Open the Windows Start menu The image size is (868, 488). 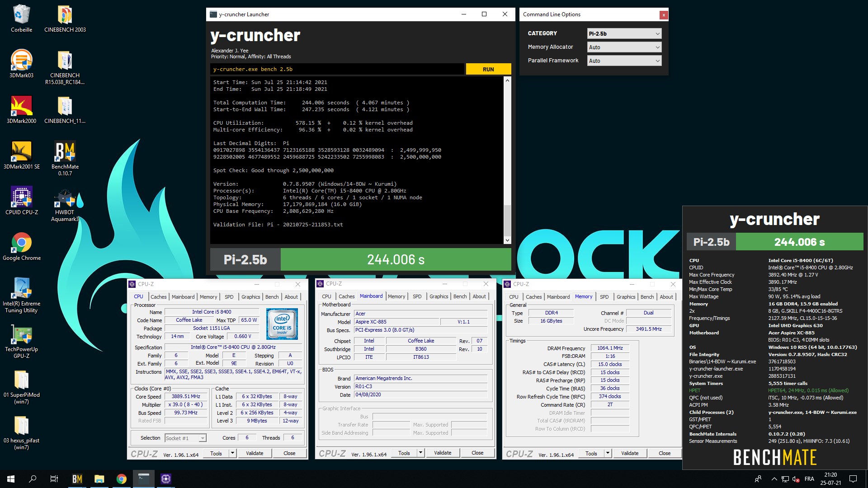pos(11,479)
